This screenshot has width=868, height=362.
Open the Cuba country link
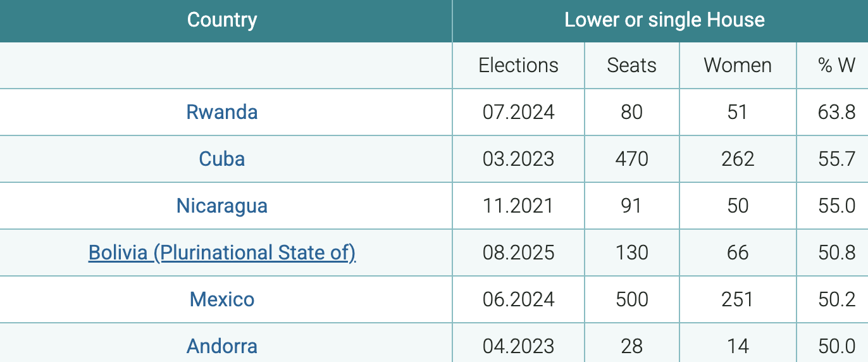(222, 158)
